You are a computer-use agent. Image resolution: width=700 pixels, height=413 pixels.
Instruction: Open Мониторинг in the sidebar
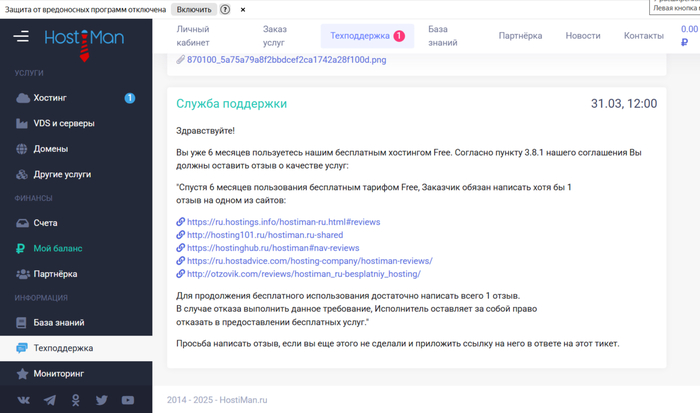click(x=64, y=373)
